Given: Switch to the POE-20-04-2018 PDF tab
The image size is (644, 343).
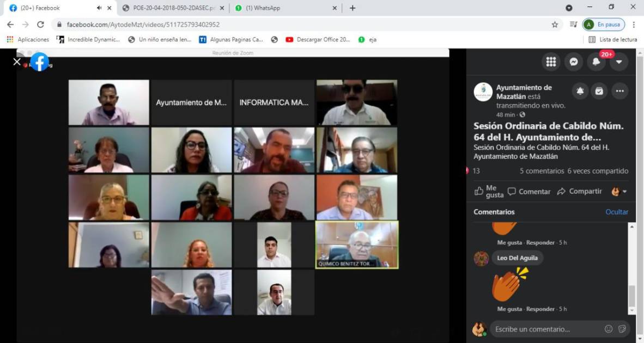Looking at the screenshot, I should click(x=174, y=8).
